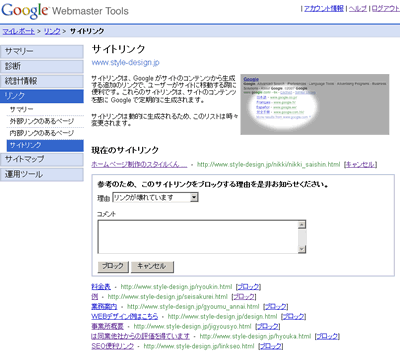This screenshot has width=400, height=362.
Task: Click hyouka.html URL text
Action: [255, 336]
